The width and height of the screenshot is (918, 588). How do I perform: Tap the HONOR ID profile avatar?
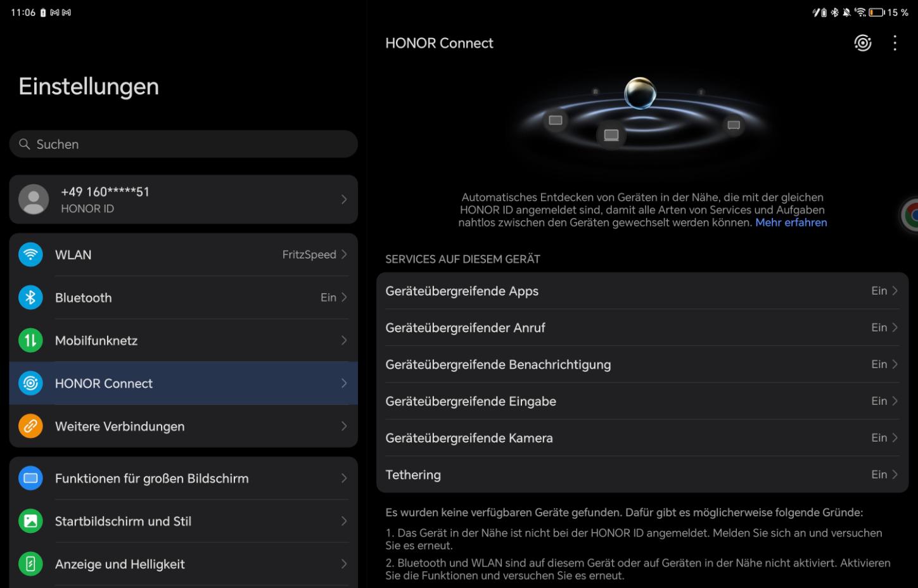coord(34,200)
